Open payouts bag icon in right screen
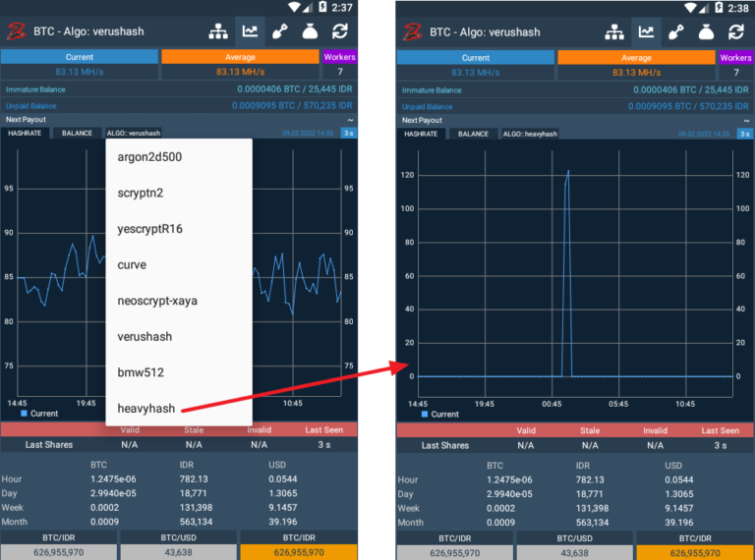 point(706,32)
